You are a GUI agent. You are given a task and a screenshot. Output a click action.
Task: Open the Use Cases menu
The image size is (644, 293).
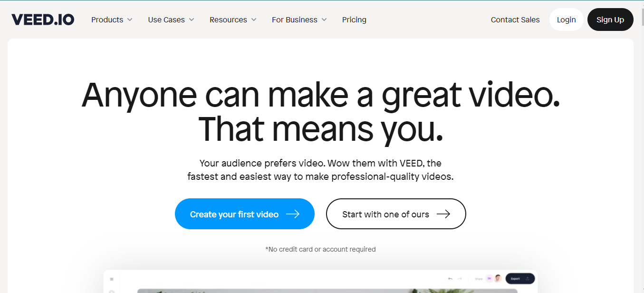171,20
